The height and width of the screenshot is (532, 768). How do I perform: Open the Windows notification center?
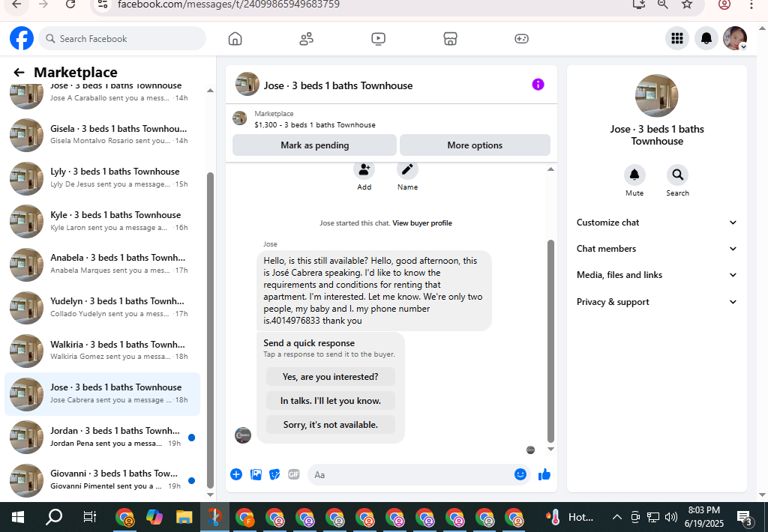click(744, 517)
